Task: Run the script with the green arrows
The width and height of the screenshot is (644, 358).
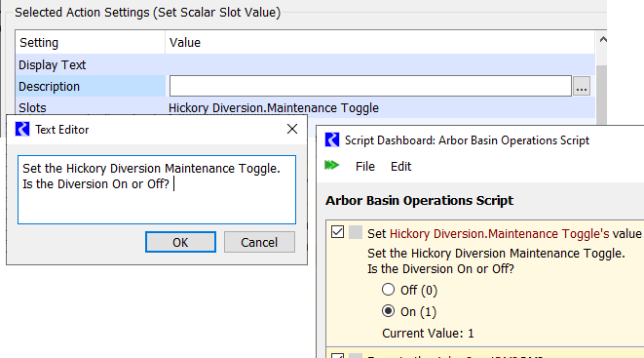Action: coord(332,166)
